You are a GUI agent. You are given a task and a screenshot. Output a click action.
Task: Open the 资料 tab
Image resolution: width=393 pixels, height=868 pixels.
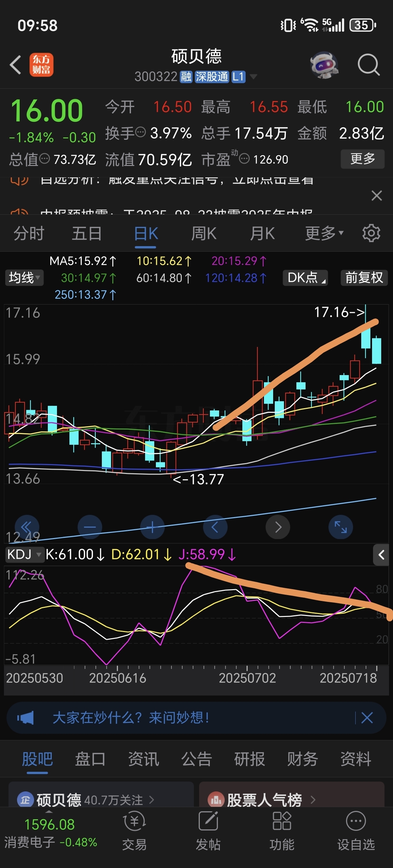point(356,759)
